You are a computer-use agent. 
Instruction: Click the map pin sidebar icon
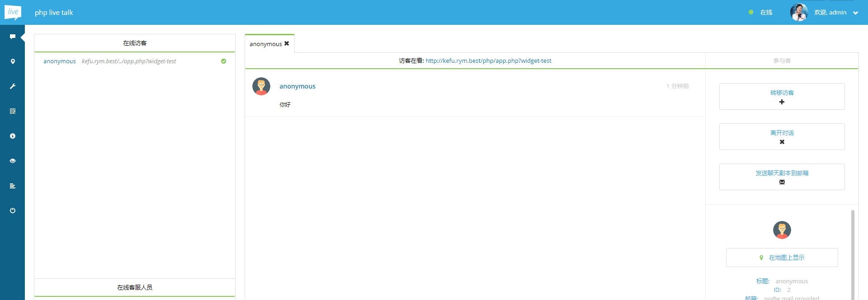pyautogui.click(x=13, y=61)
